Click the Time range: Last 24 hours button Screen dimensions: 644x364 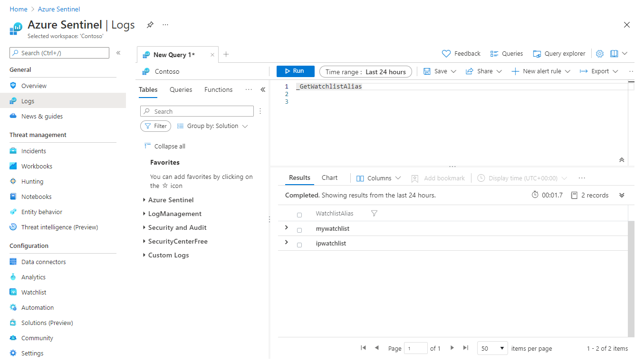(x=365, y=72)
